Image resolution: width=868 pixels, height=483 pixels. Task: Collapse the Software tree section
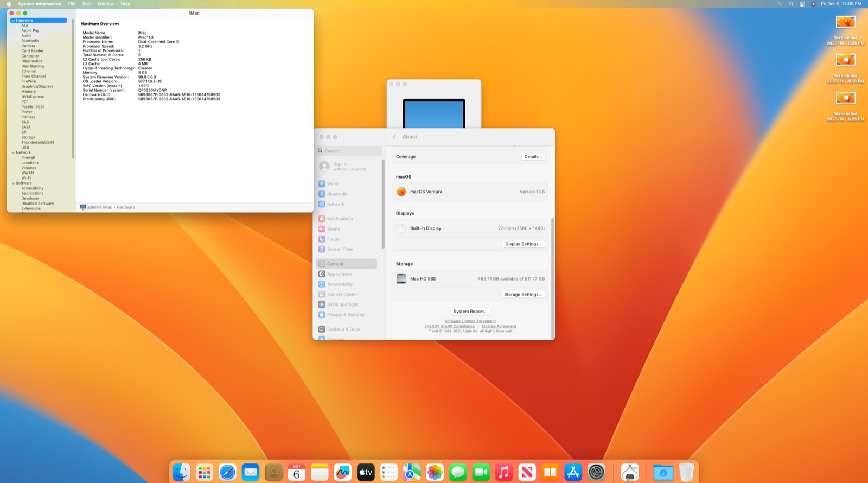tap(13, 183)
